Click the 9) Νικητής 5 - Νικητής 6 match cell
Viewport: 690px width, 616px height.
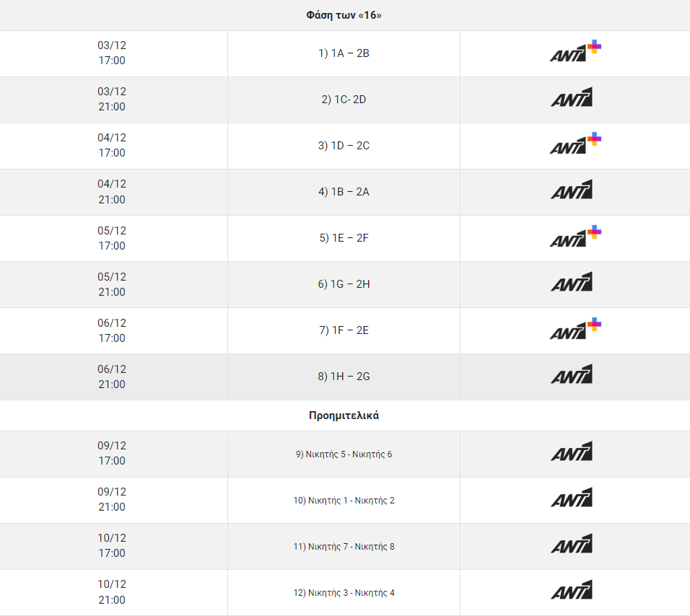(x=344, y=454)
